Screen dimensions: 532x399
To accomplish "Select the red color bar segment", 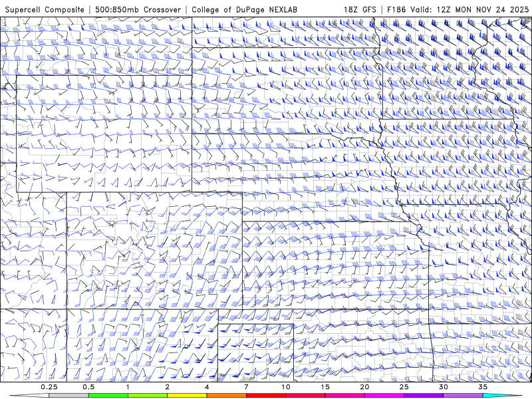I will tap(265, 396).
